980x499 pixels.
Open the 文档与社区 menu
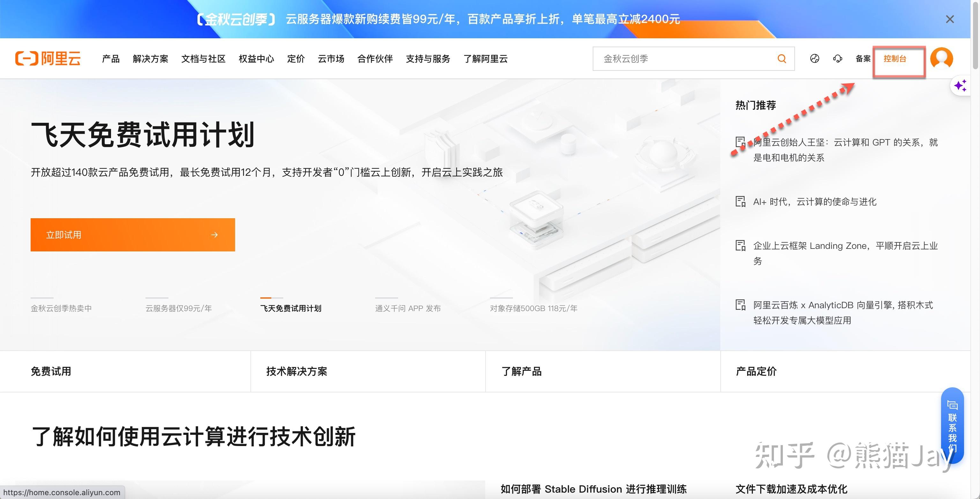click(x=204, y=59)
